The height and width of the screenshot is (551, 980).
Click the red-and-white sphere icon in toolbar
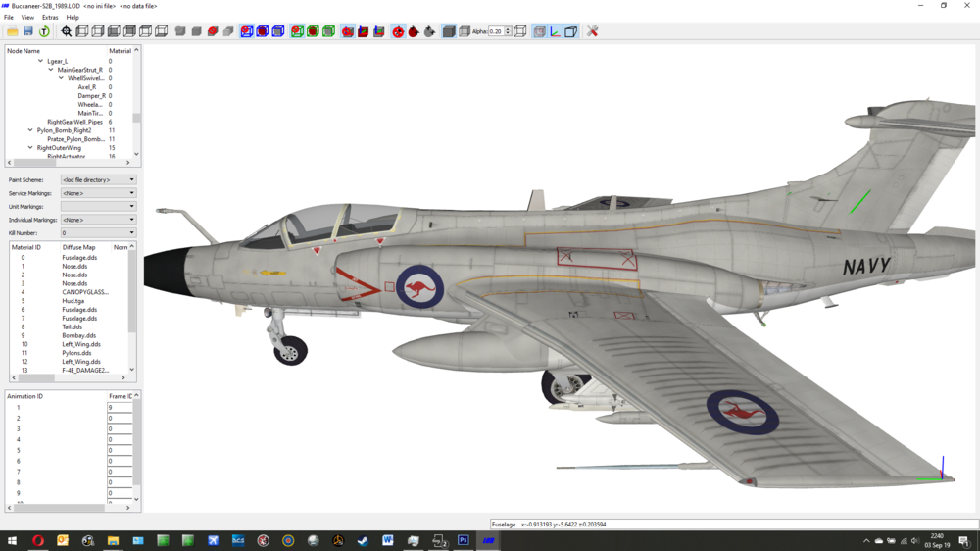tap(398, 31)
